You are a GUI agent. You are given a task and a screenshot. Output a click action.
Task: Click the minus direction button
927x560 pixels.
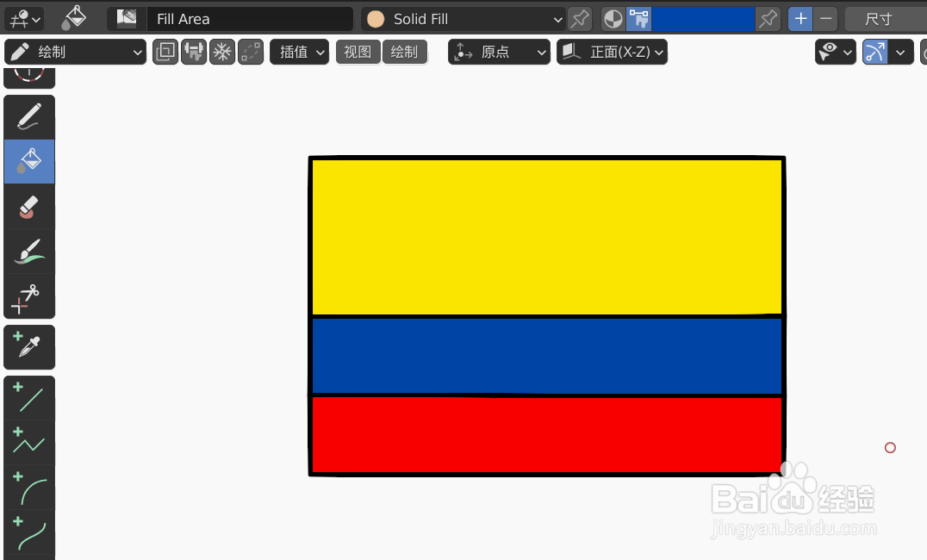(x=826, y=19)
